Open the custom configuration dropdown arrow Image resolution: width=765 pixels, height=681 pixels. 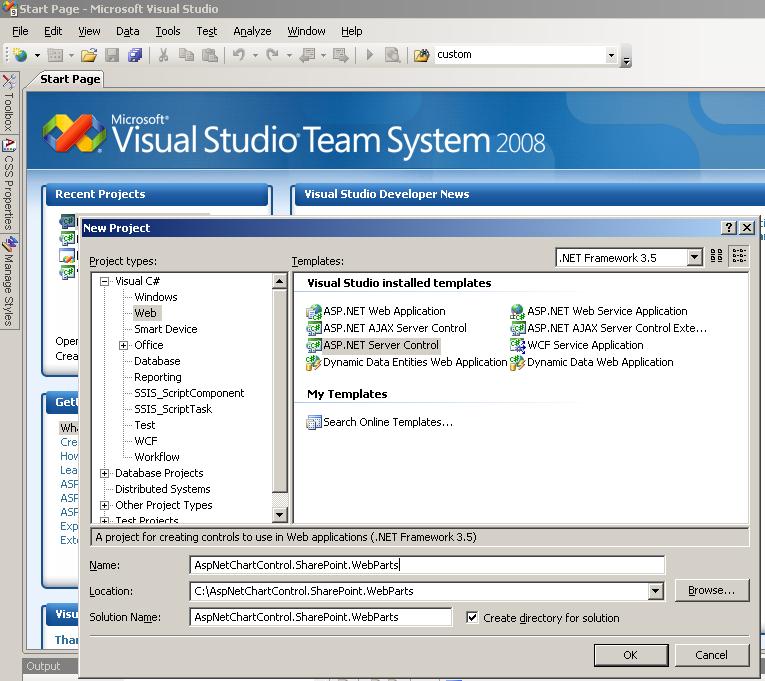tap(611, 55)
